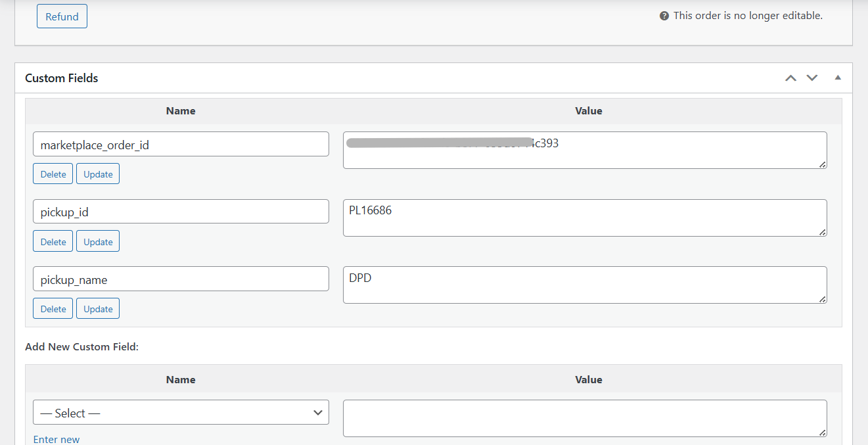
Task: Update the pickup_name custom field
Action: click(x=98, y=309)
